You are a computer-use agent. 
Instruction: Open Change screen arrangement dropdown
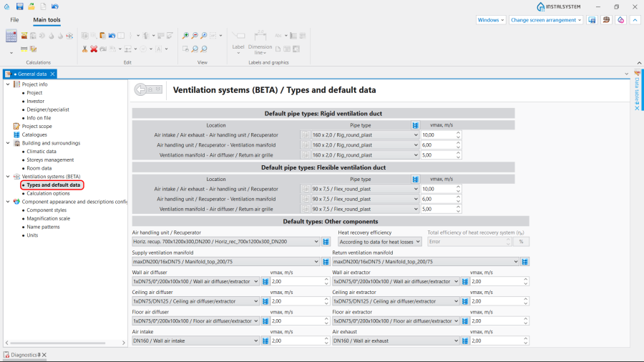pyautogui.click(x=547, y=20)
